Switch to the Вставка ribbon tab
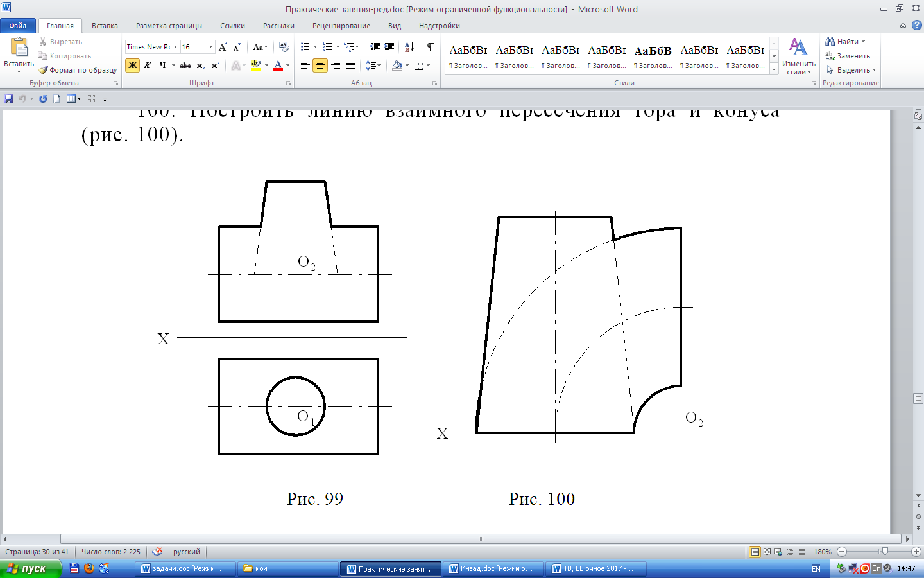 coord(105,26)
